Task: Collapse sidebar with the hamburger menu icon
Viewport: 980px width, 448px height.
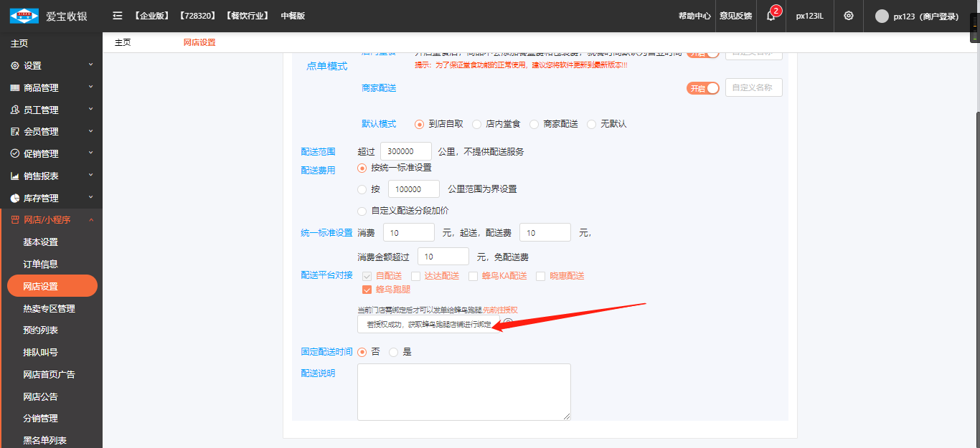Action: coord(117,16)
